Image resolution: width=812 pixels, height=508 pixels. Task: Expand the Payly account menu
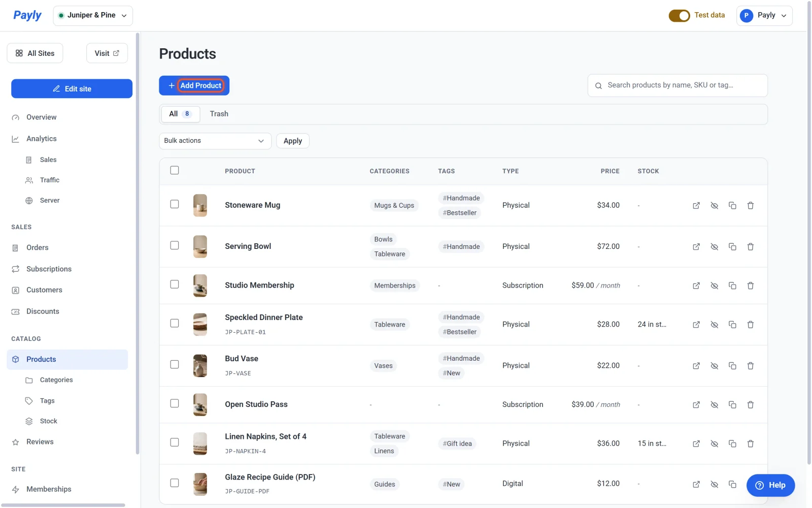[764, 16]
